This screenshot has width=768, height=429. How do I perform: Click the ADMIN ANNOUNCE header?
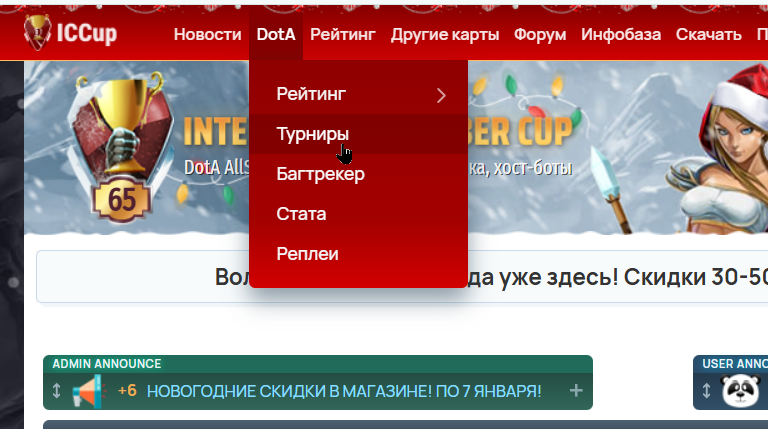tap(107, 364)
